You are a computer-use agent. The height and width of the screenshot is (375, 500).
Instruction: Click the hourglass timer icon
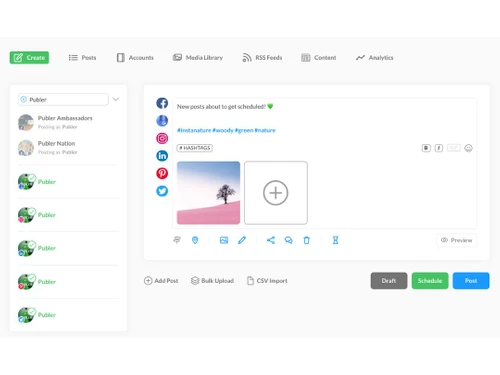point(335,240)
